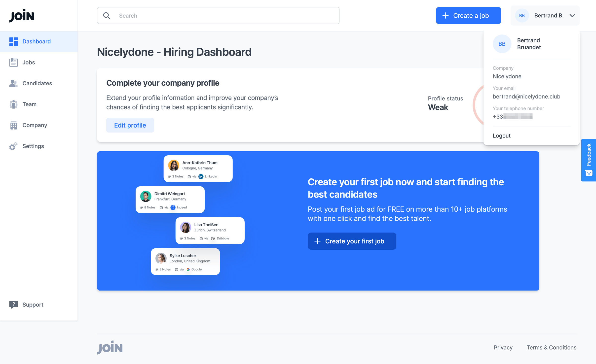
Task: Click the JOIN logo in sidebar
Action: pyautogui.click(x=22, y=16)
